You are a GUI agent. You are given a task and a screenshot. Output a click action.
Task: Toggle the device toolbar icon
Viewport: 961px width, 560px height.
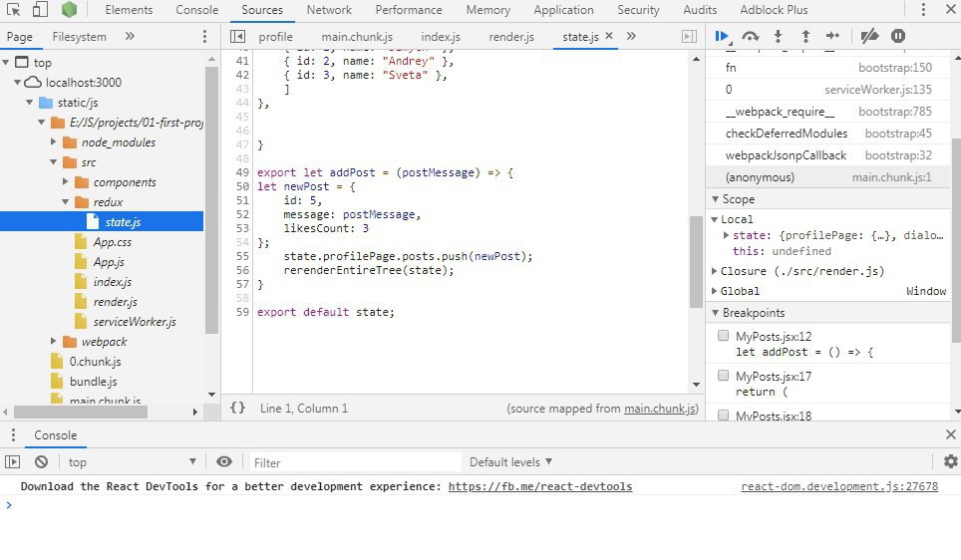(40, 10)
